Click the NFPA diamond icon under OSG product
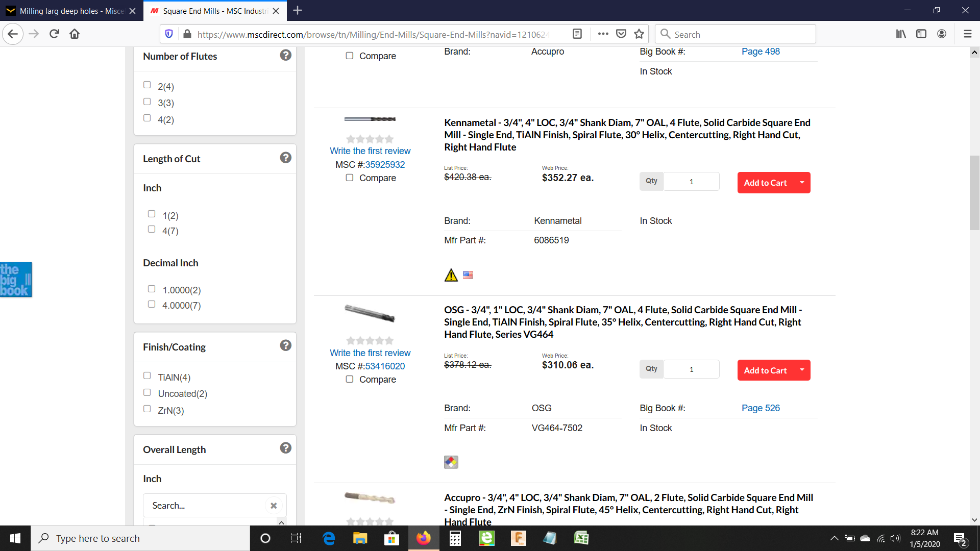The height and width of the screenshot is (551, 980). pyautogui.click(x=451, y=462)
